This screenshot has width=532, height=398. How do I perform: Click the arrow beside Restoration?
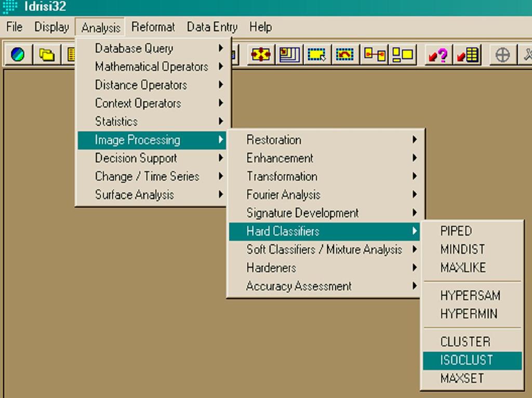tap(415, 139)
